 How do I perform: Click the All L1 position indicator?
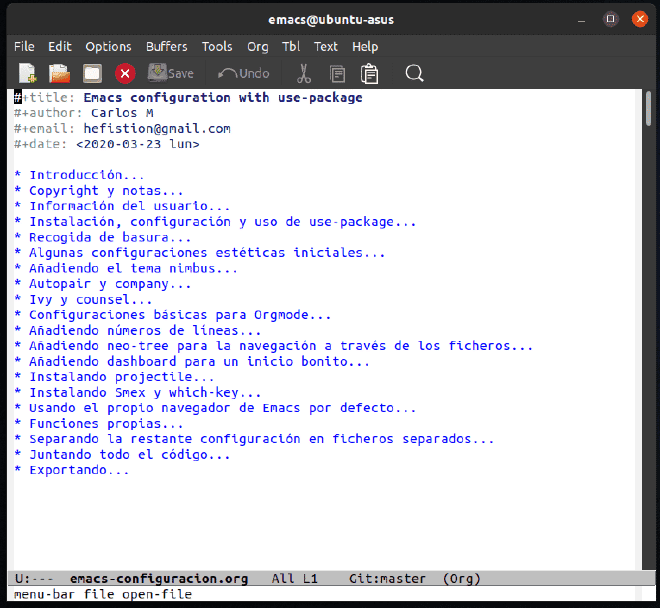pyautogui.click(x=294, y=579)
